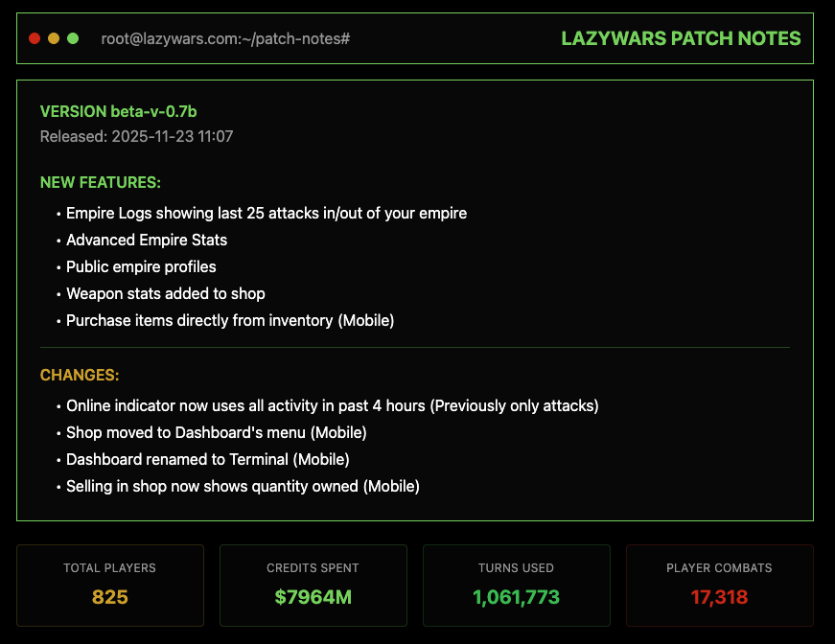Toggle the Empire Logs feature entry

tap(265, 213)
